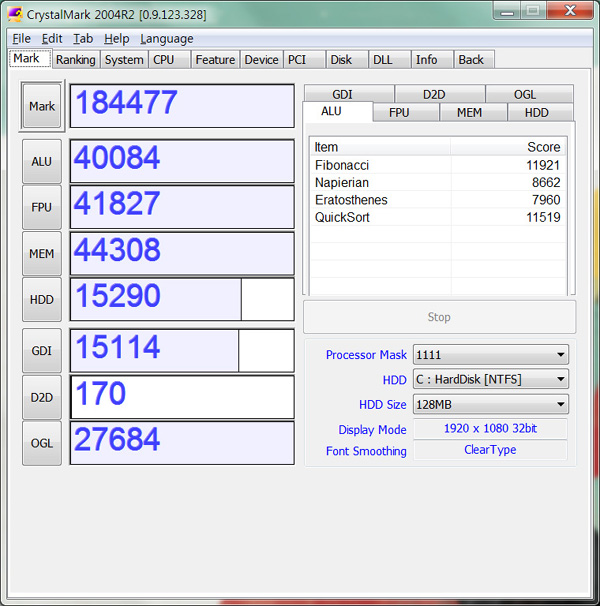The width and height of the screenshot is (600, 606).
Task: Switch to the Back tab
Action: click(x=474, y=60)
